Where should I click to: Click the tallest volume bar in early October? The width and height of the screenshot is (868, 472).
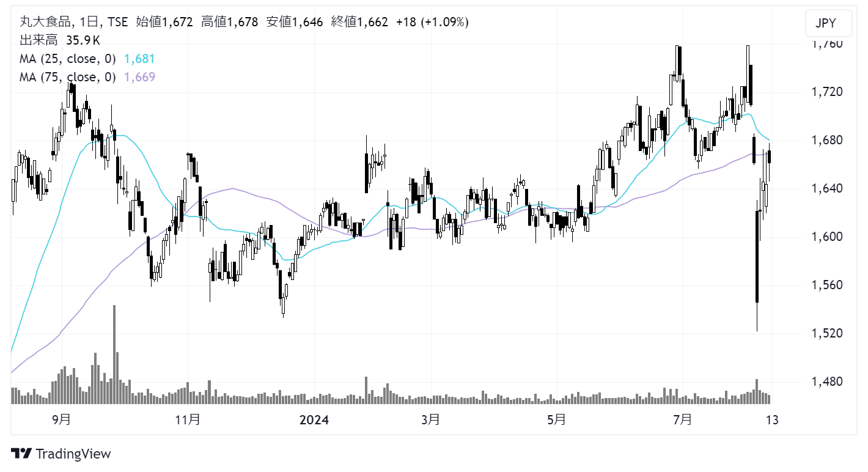[x=114, y=355]
